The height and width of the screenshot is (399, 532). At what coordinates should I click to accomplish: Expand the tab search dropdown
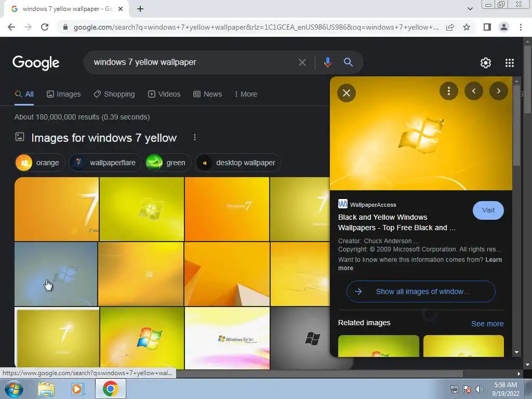[x=470, y=9]
